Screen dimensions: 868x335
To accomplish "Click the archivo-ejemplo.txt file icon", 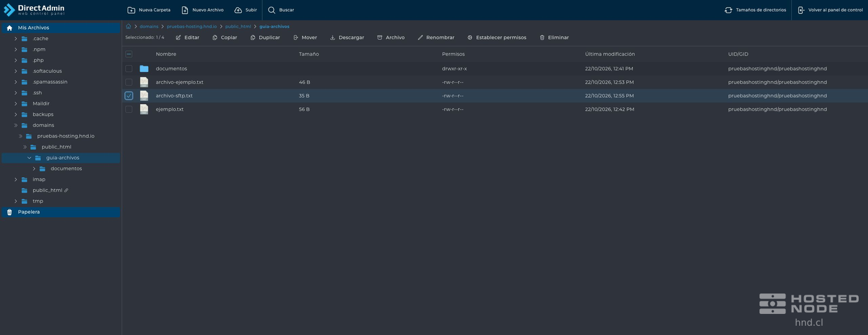I will click(x=144, y=82).
